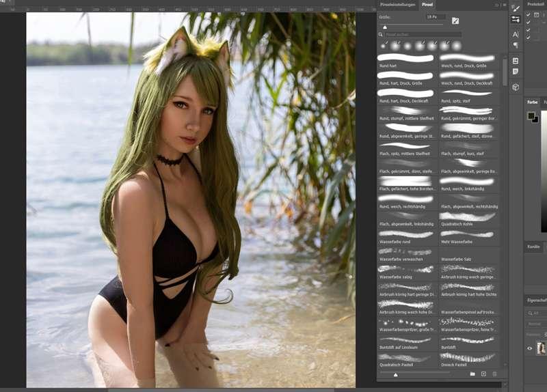Select 'Rund, gekrümmt, geringer Bor...' brush

click(x=468, y=113)
